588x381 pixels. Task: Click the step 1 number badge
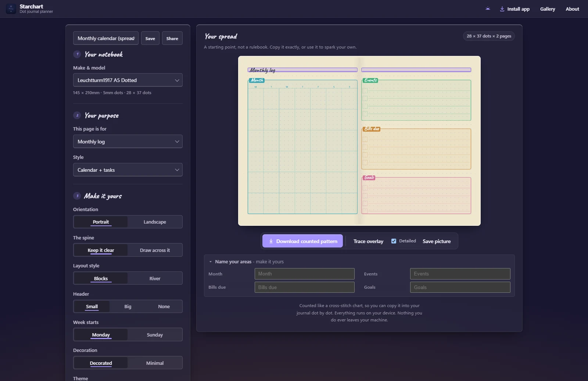[x=77, y=54]
